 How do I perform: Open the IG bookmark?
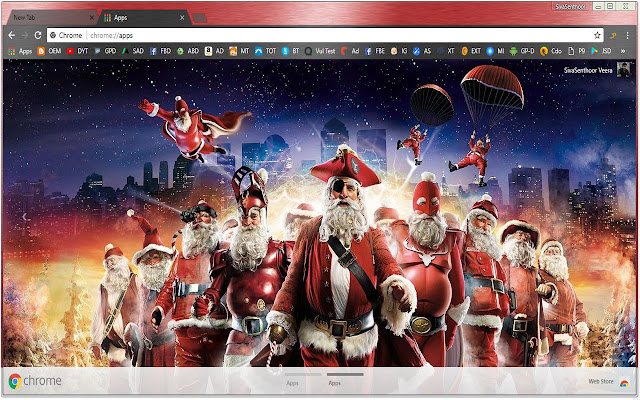[399, 51]
